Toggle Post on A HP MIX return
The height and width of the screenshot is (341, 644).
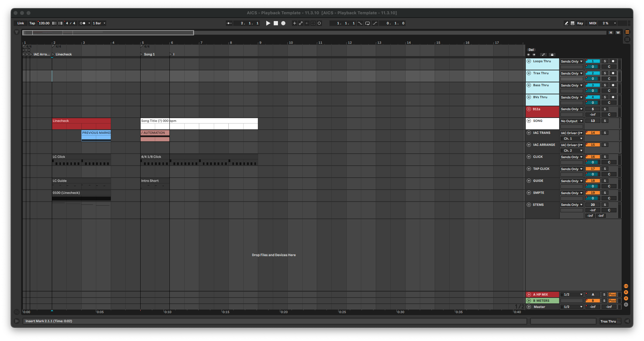612,295
